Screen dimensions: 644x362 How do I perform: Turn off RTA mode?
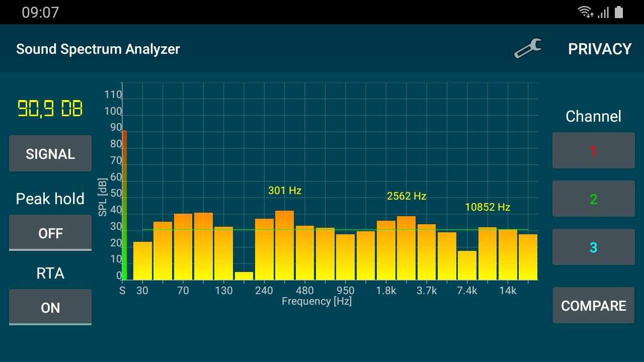tap(50, 307)
